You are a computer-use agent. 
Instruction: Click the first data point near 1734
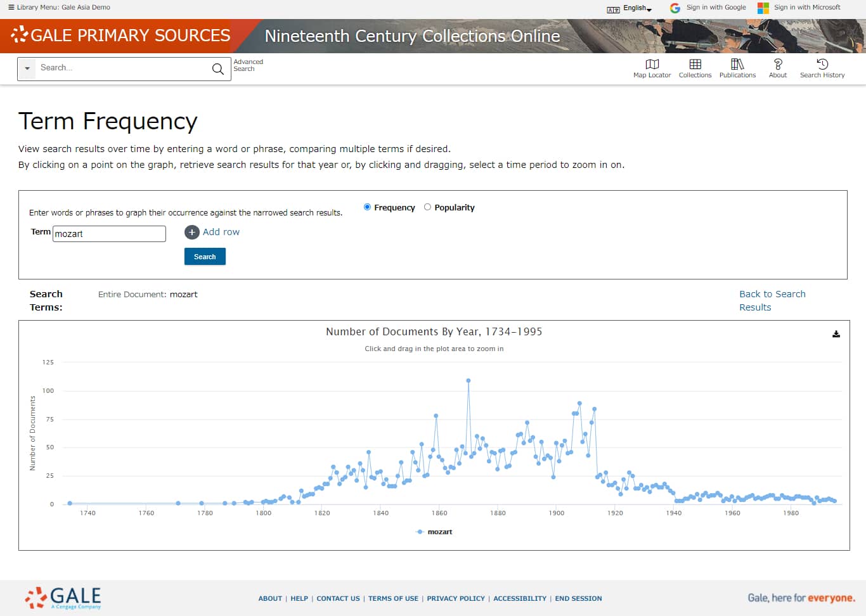click(70, 503)
